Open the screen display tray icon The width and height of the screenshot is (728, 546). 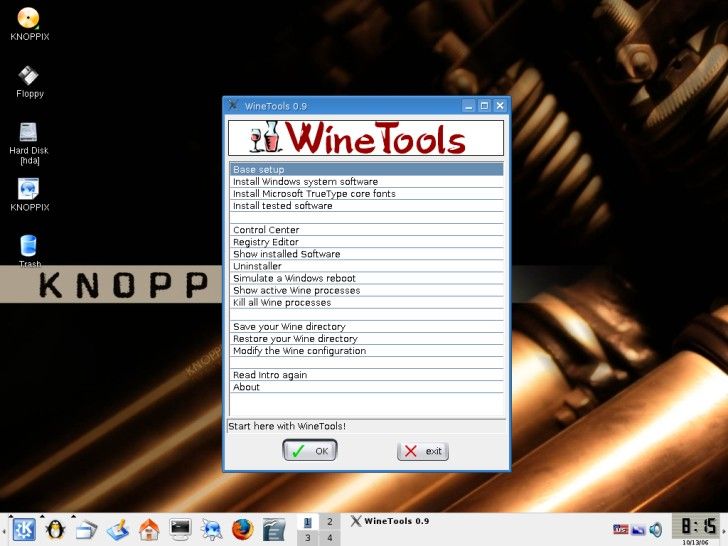click(638, 529)
